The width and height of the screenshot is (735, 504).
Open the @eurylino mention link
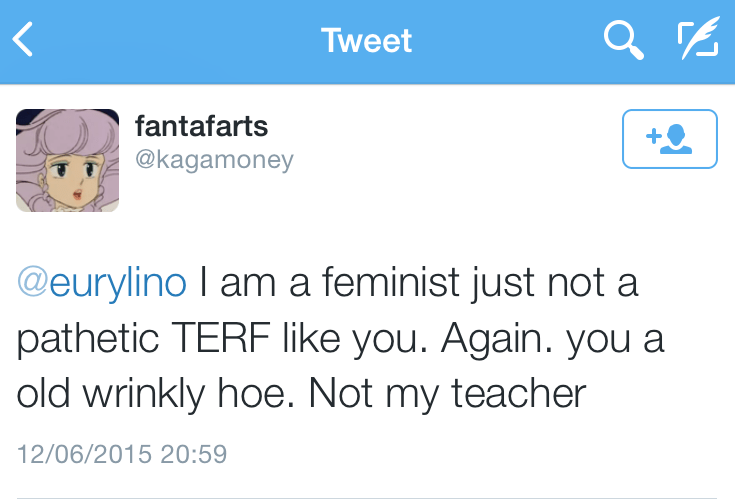[102, 282]
